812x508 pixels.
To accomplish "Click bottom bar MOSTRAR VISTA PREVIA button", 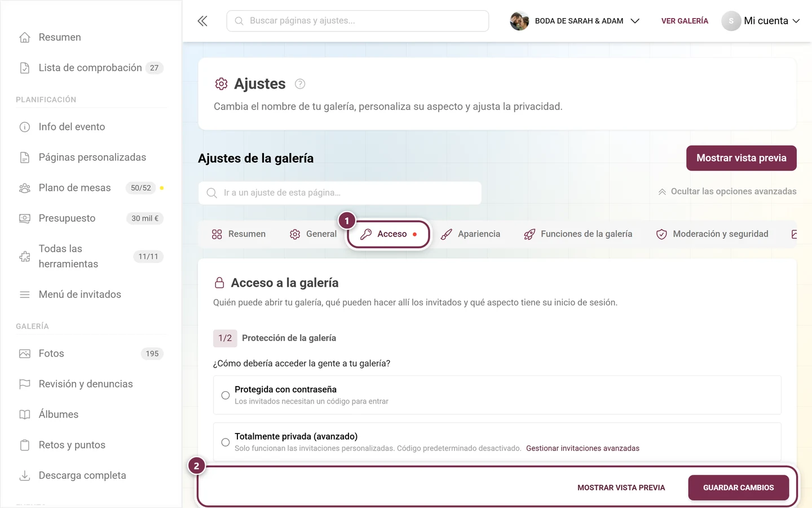I will (x=621, y=488).
